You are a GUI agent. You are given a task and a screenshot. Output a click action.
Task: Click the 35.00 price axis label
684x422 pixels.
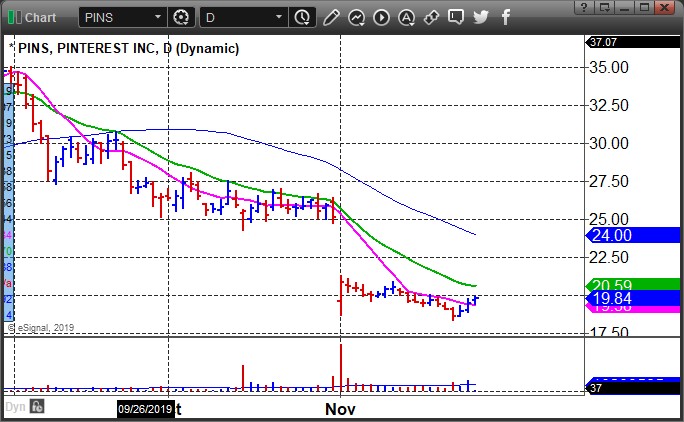[609, 68]
